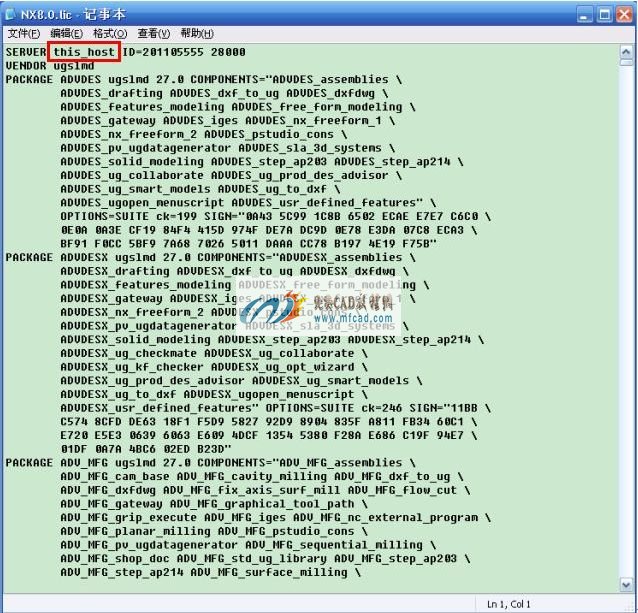Click on ADVDES_features_modeling text

(x=142, y=107)
